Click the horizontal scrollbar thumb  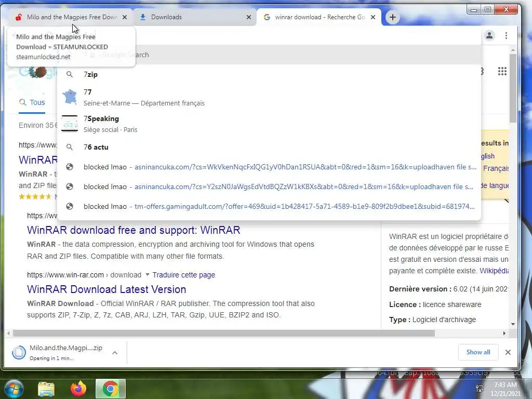pyautogui.click(x=224, y=334)
